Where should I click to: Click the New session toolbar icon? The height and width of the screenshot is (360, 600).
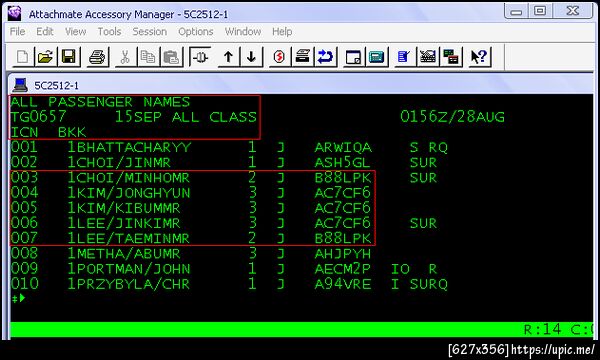[22, 57]
